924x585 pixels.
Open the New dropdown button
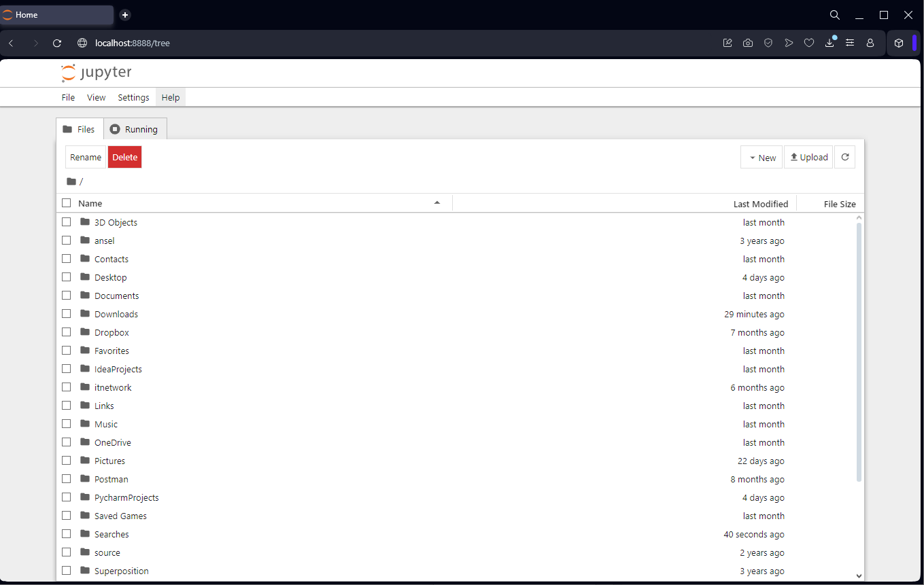coord(762,157)
